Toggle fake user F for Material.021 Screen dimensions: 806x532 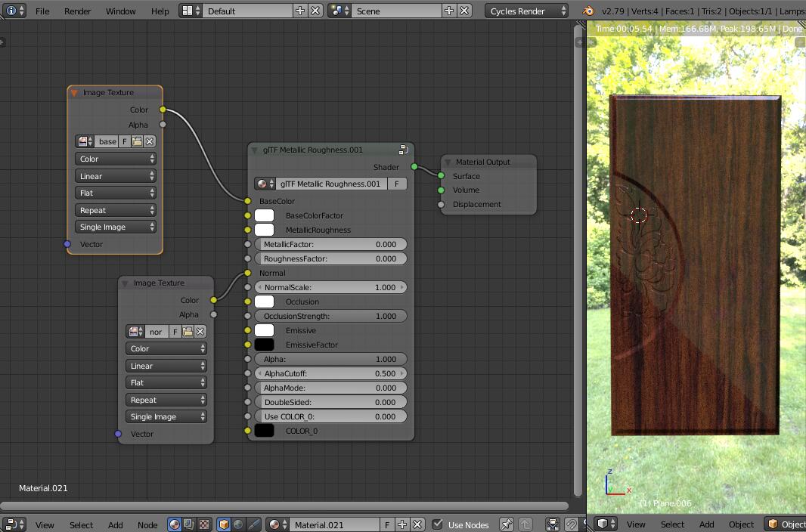pos(388,524)
